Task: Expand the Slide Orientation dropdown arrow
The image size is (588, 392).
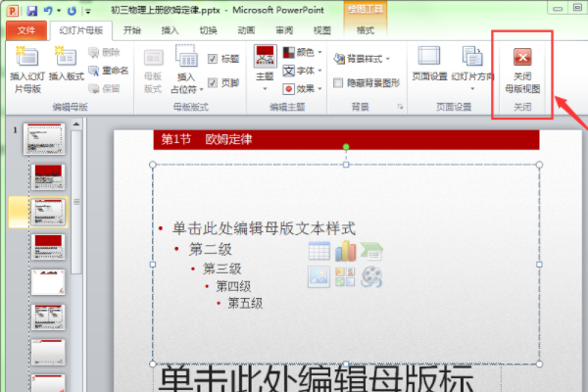Action: [x=472, y=89]
